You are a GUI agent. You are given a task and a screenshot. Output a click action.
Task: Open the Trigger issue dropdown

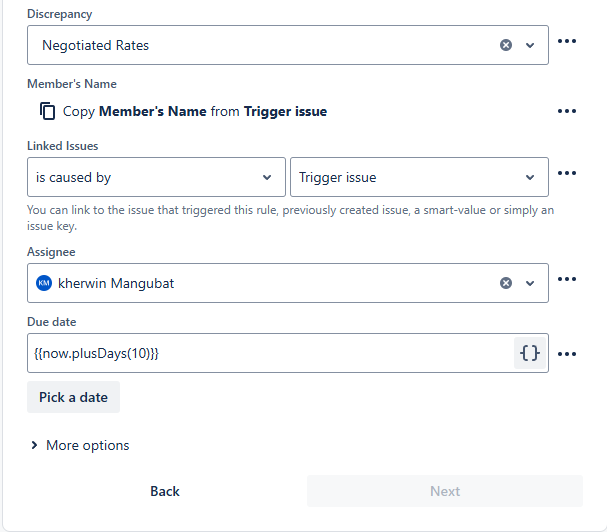[x=419, y=177]
